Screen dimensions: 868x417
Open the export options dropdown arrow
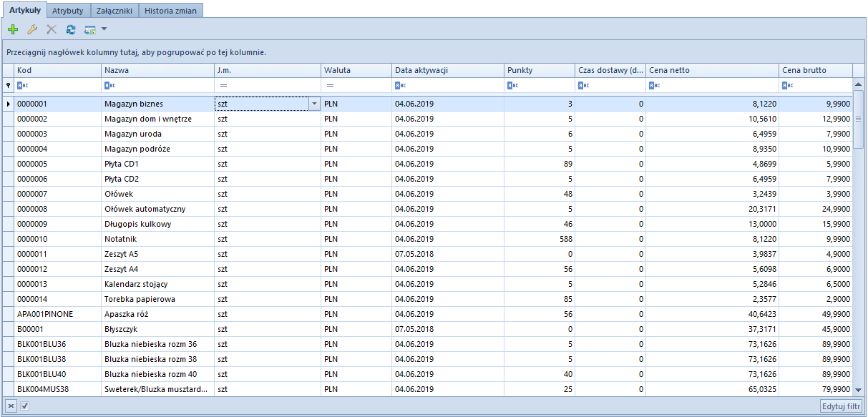click(104, 30)
